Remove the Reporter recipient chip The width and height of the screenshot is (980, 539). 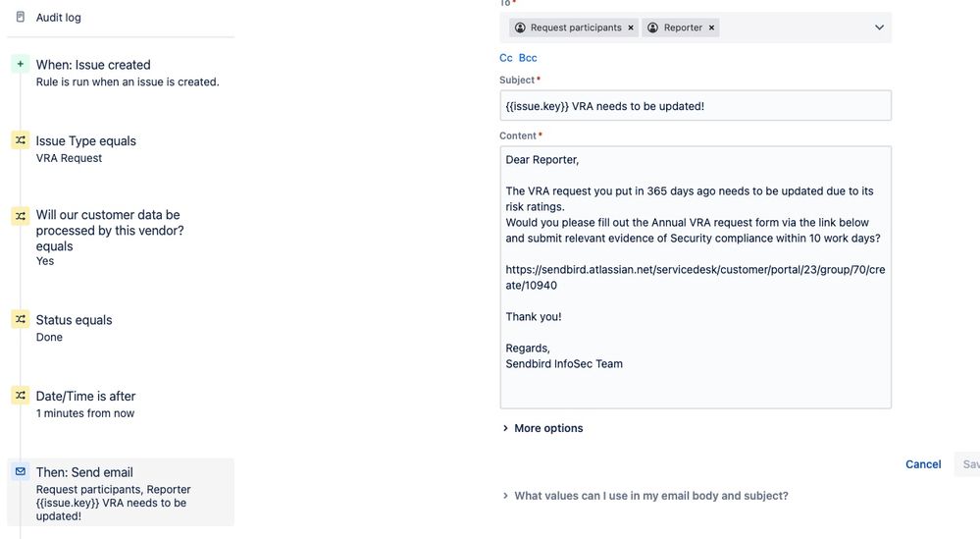(711, 27)
